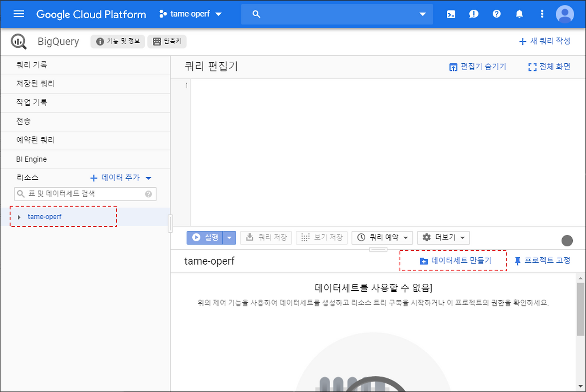586x392 pixels.
Task: Open 예약된 쿼리 in the sidebar
Action: tap(85, 140)
